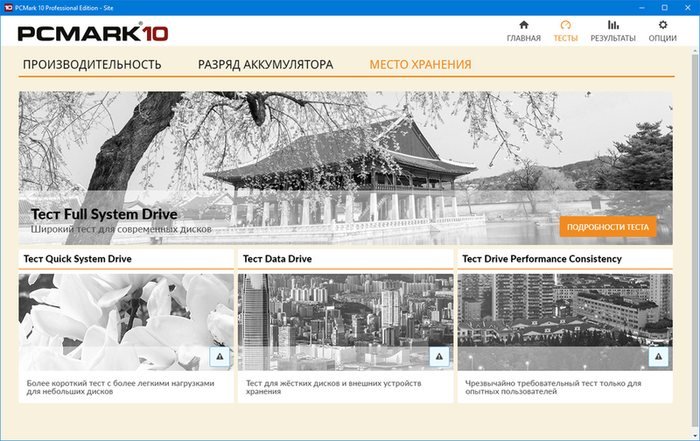Click description "Тест для жёстких дисков и внешних устройств"
Image resolution: width=700 pixels, height=441 pixels.
click(333, 387)
